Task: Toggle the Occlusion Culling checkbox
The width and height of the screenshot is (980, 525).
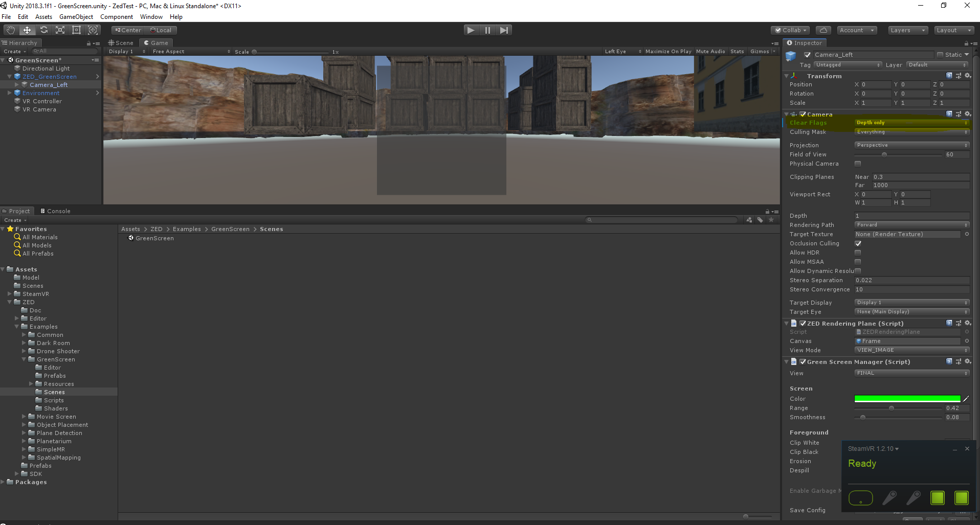Action: pos(858,243)
